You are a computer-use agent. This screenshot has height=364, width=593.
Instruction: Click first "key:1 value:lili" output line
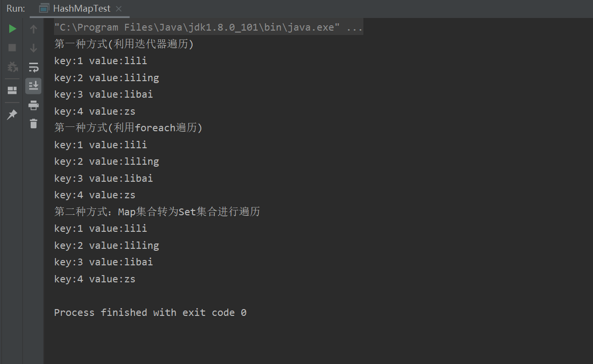(101, 61)
